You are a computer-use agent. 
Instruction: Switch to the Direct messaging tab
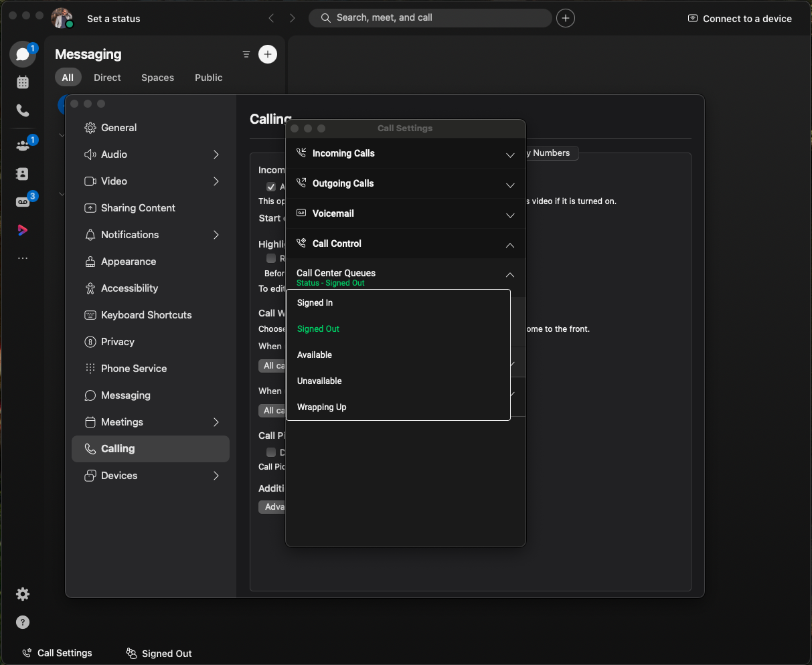click(107, 78)
